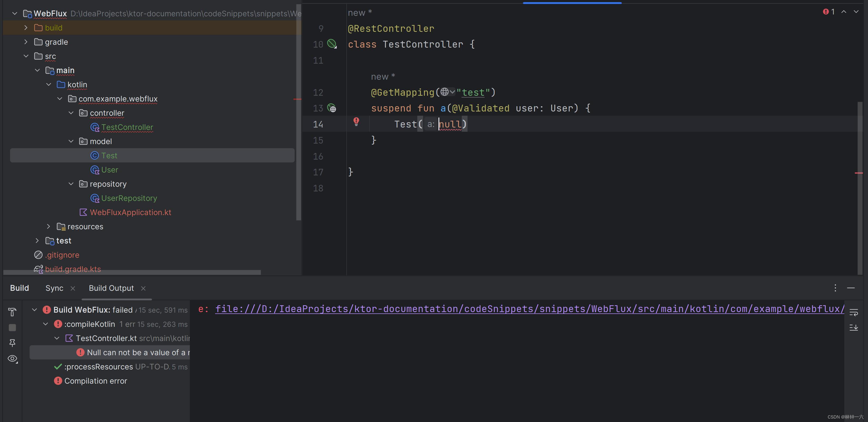Select the Test class in the project tree
The width and height of the screenshot is (868, 422).
(109, 155)
